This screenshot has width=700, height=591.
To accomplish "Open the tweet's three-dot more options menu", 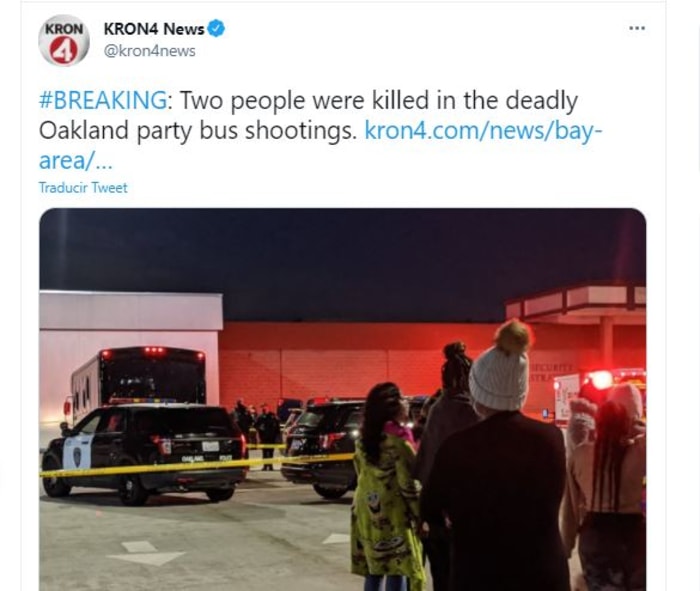I will pos(637,28).
